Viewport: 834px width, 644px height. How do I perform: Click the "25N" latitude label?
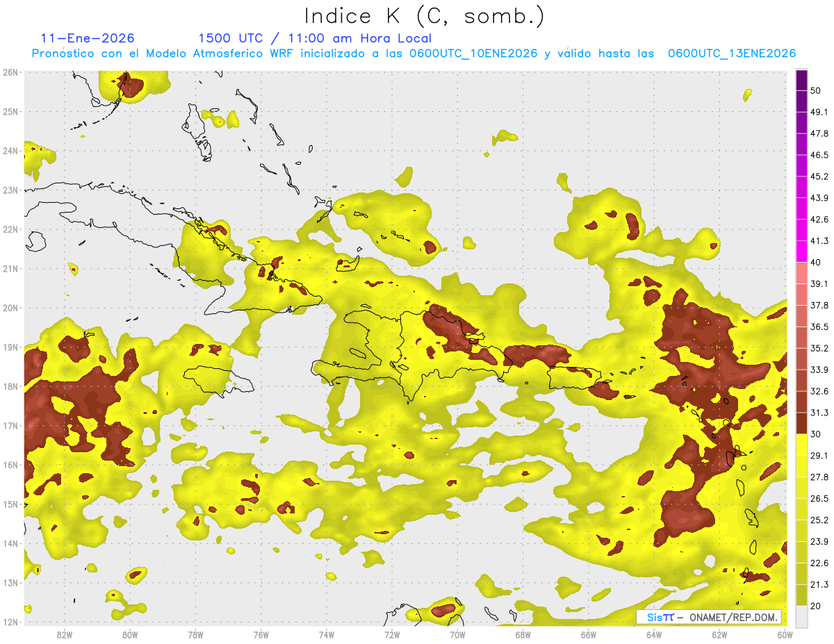(x=10, y=111)
